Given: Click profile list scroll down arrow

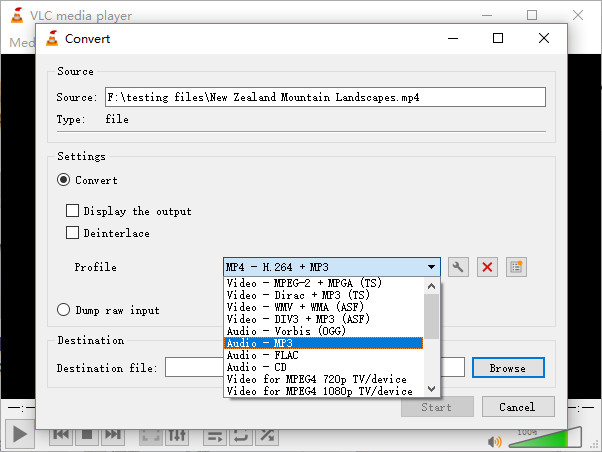Looking at the screenshot, I should 432,389.
